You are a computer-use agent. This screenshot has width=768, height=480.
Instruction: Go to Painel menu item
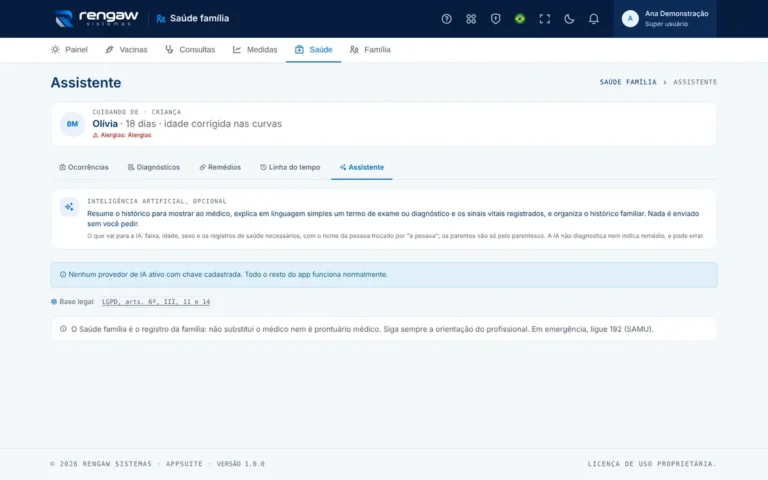(69, 49)
